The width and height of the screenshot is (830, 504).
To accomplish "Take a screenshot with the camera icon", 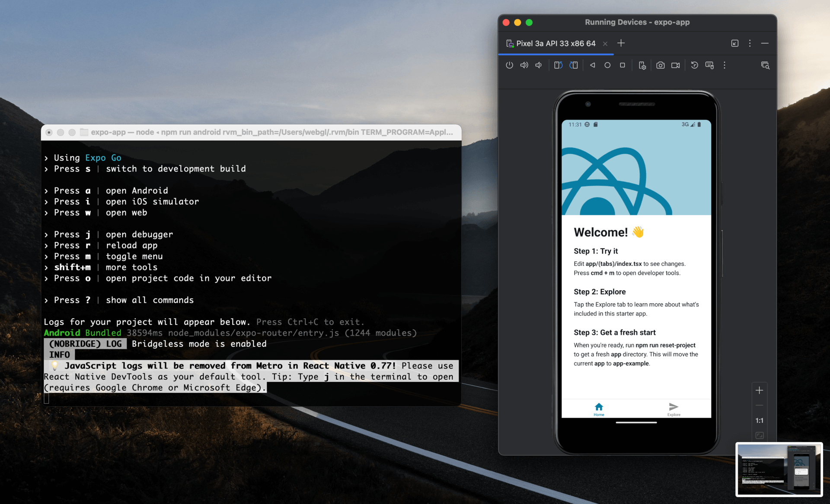I will coord(660,65).
